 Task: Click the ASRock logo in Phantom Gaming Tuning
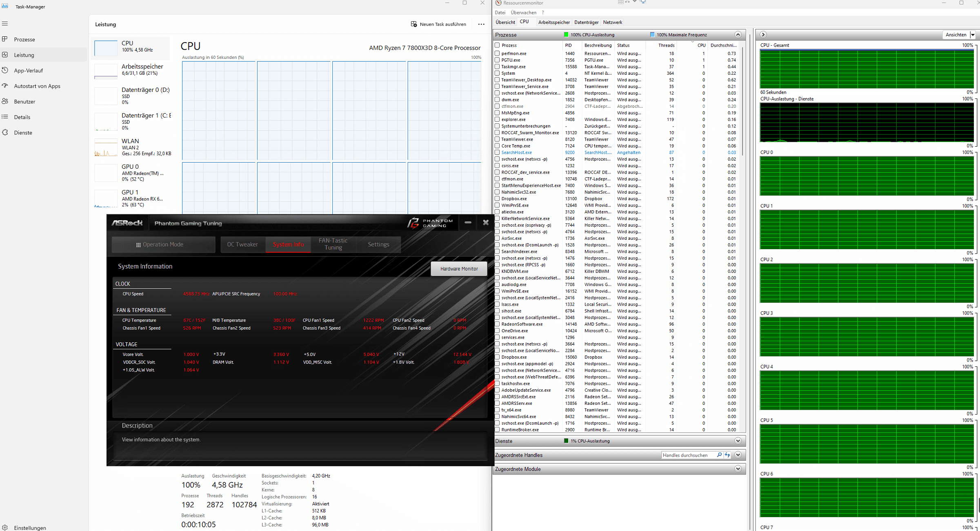(x=127, y=223)
